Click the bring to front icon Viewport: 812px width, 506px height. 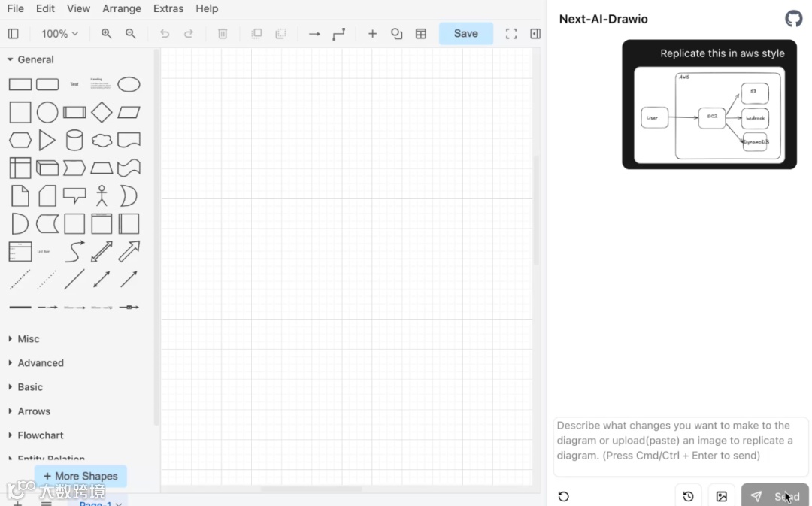click(x=256, y=34)
